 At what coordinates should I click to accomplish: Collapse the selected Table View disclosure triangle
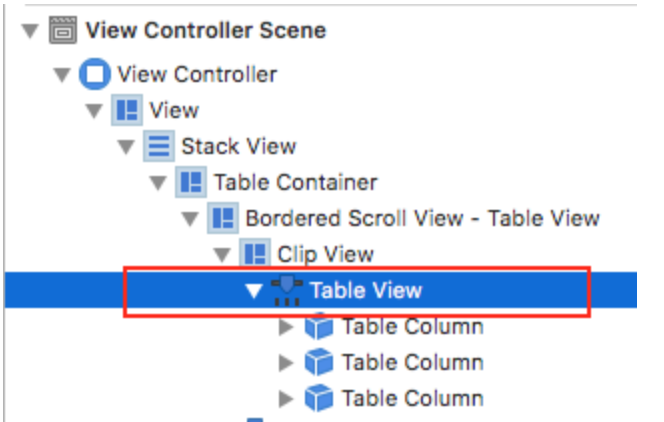pyautogui.click(x=255, y=291)
